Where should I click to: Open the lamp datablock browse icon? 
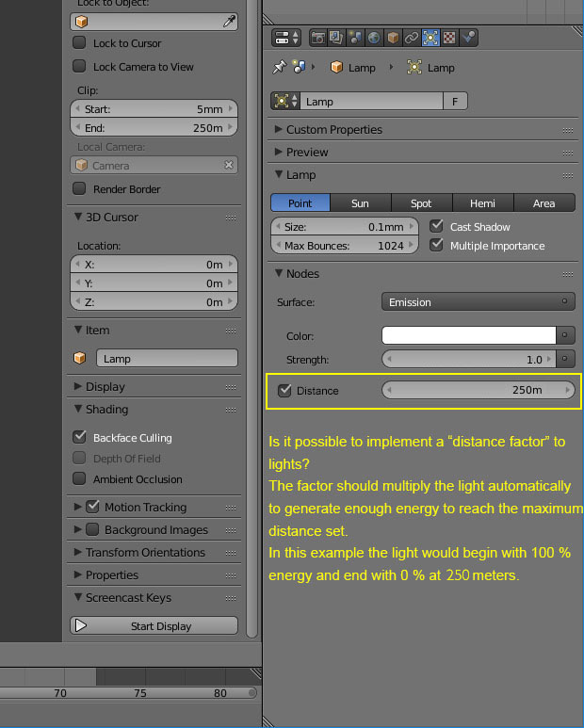pyautogui.click(x=286, y=101)
